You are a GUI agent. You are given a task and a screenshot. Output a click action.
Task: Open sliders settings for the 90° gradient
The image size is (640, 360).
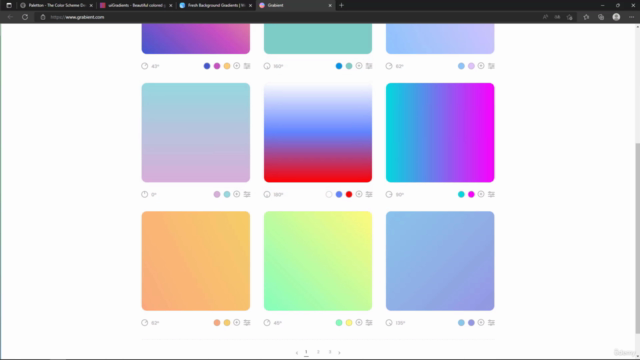(491, 194)
